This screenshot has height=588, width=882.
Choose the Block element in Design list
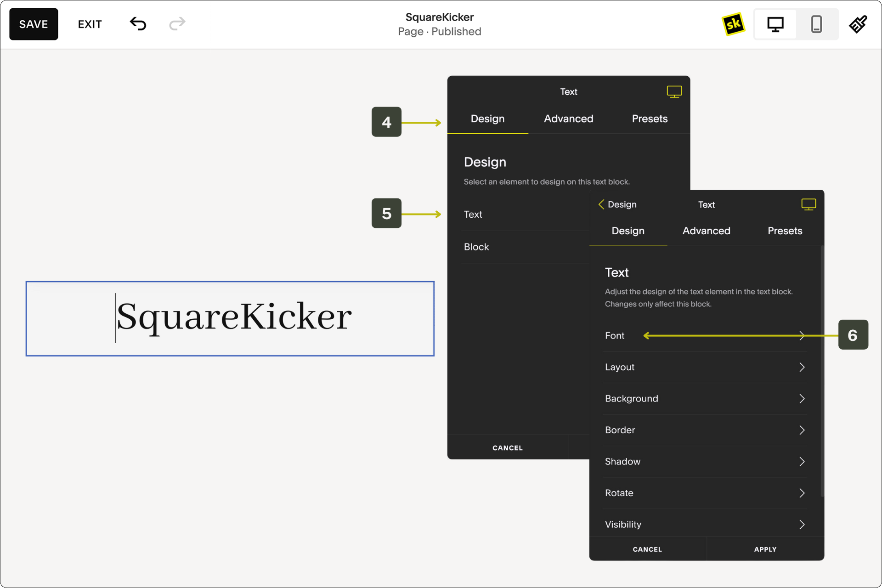pyautogui.click(x=526, y=247)
